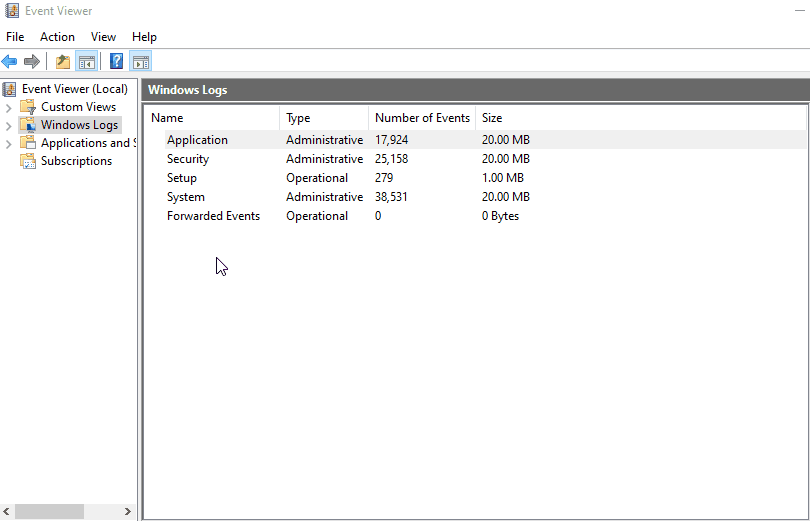
Task: Click the Windows Logs pane header
Action: pyautogui.click(x=475, y=90)
